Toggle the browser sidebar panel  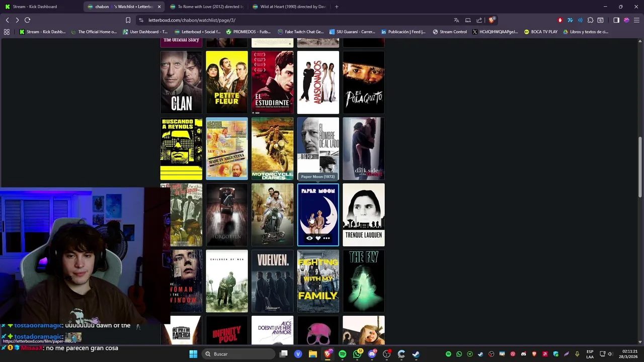(616, 20)
